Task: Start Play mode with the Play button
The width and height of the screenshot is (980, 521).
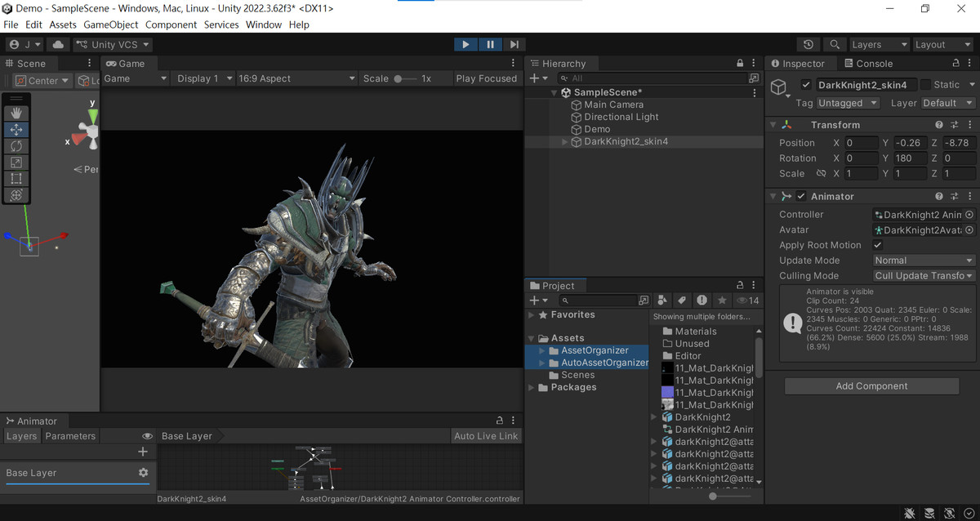Action: 465,45
